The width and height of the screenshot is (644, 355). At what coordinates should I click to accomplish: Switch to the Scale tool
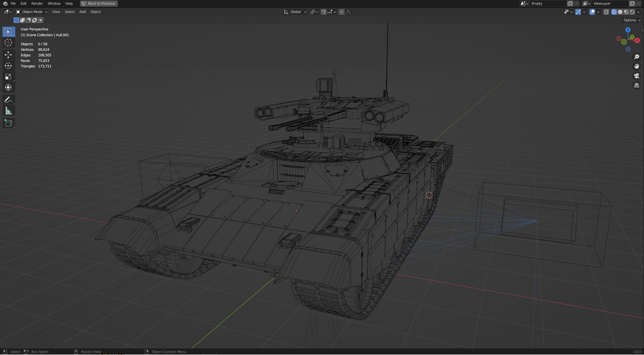[8, 77]
